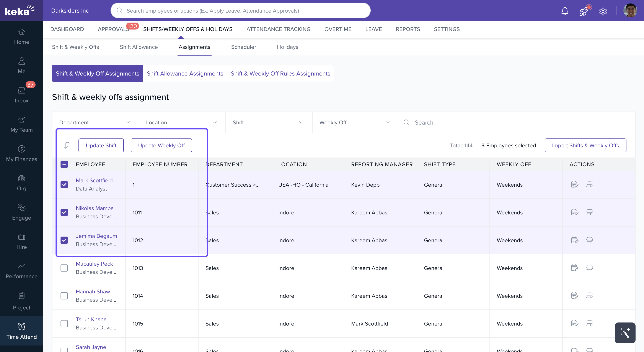Open the Weekly Off filter dropdown
This screenshot has height=352, width=644.
pyautogui.click(x=355, y=122)
